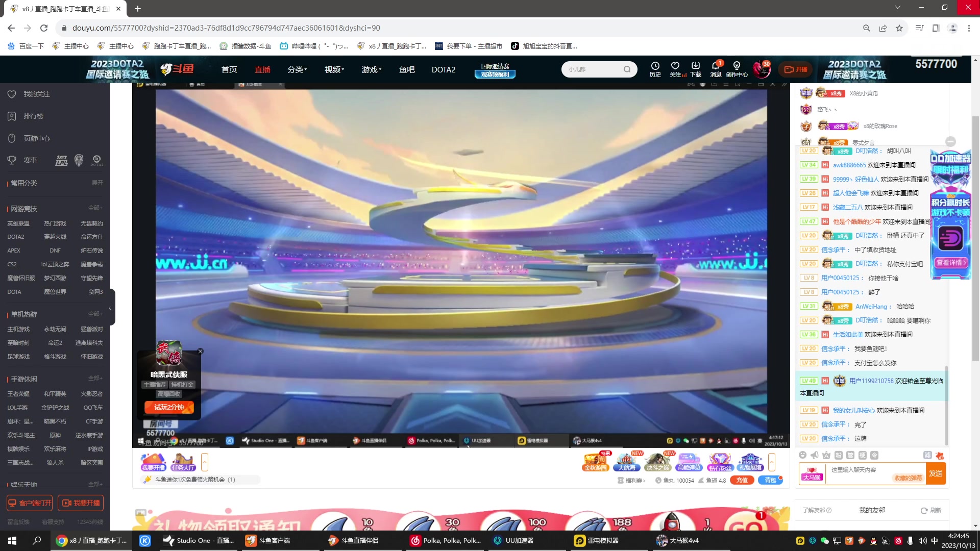Click 试玩2分钟 in the ad popup
Viewport: 980px width, 551px height.
tap(169, 407)
